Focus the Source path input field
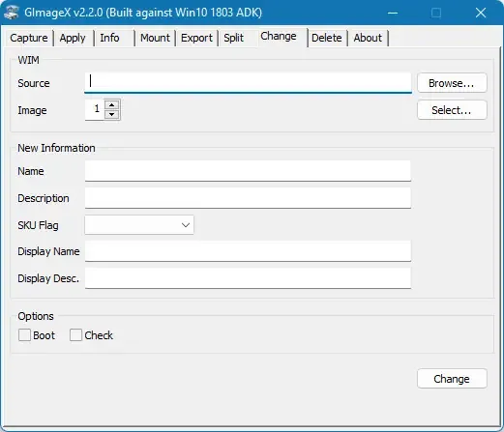 [x=248, y=83]
